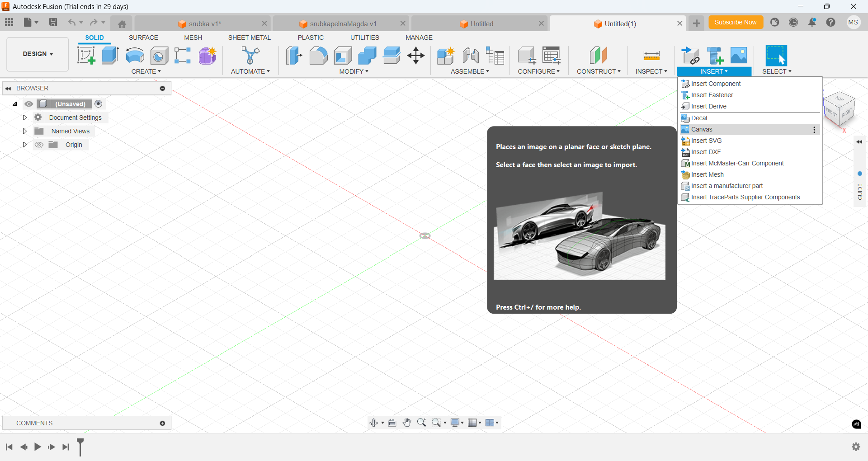The image size is (868, 461).
Task: Play the design timeline
Action: (38, 447)
